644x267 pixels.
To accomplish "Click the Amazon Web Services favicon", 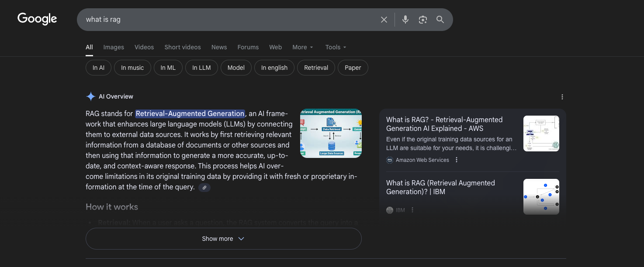I will coord(390,160).
